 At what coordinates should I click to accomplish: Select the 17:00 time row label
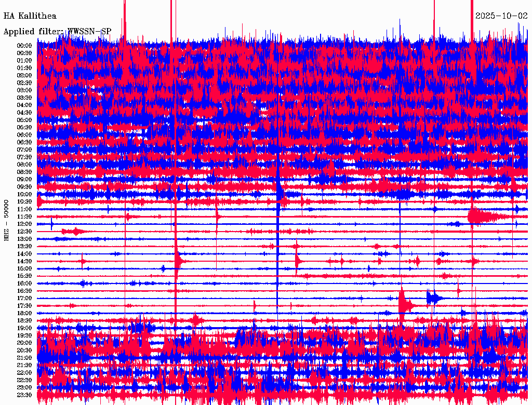24,299
